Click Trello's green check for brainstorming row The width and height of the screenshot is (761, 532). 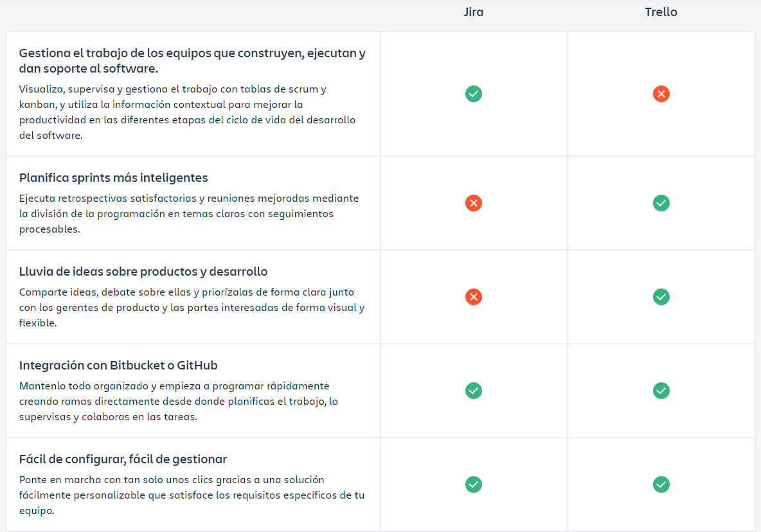[x=661, y=297]
